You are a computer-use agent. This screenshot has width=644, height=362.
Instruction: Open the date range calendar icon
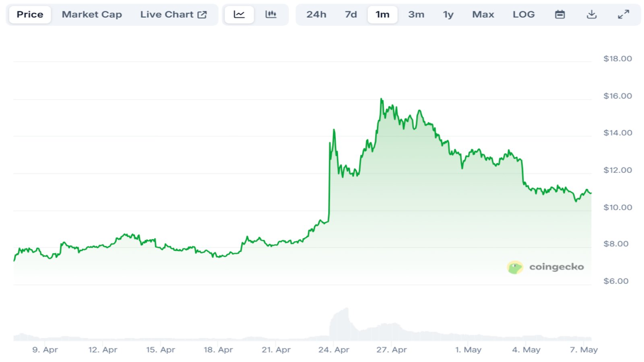pos(559,14)
